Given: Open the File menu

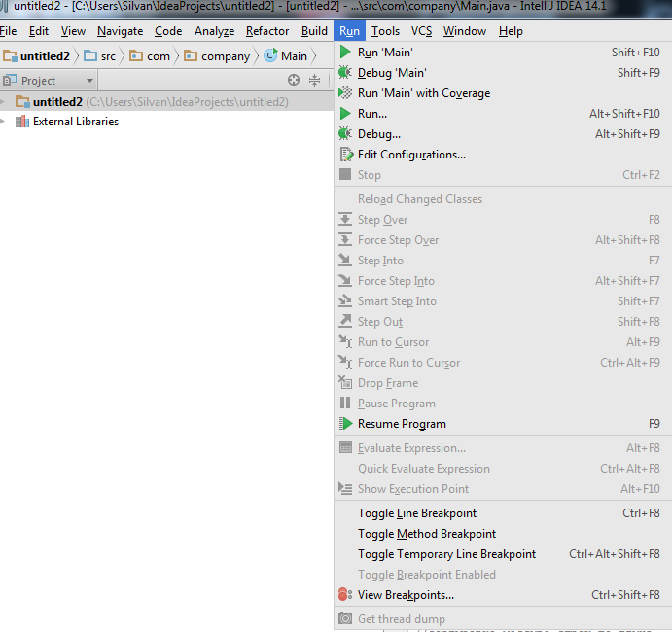Looking at the screenshot, I should tap(8, 31).
